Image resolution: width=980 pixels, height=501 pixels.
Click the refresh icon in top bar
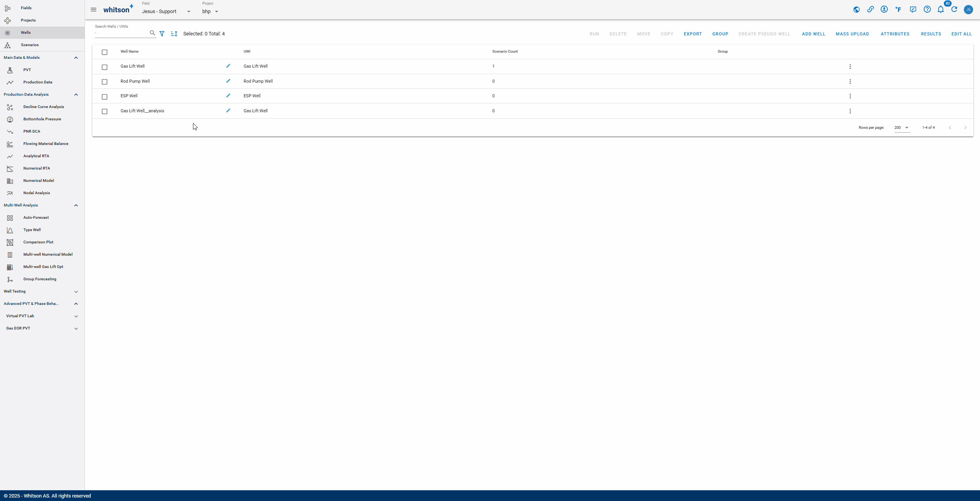coord(954,10)
